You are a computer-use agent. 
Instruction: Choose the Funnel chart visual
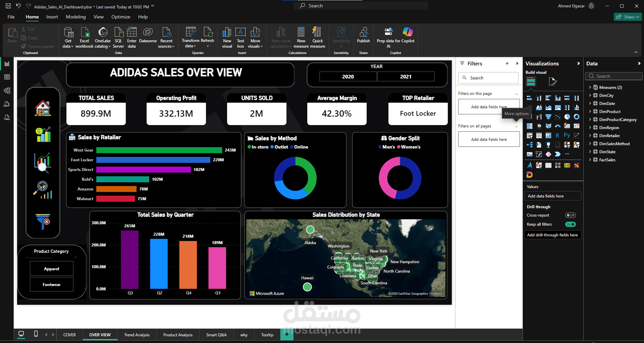click(x=548, y=117)
